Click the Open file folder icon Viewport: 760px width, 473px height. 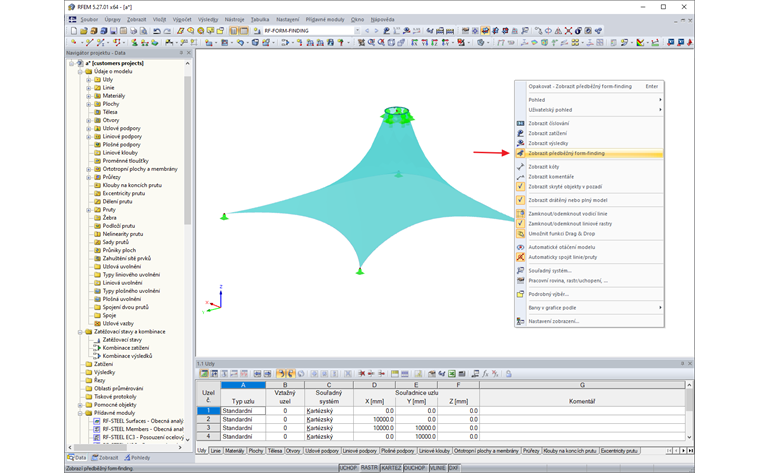(x=83, y=31)
